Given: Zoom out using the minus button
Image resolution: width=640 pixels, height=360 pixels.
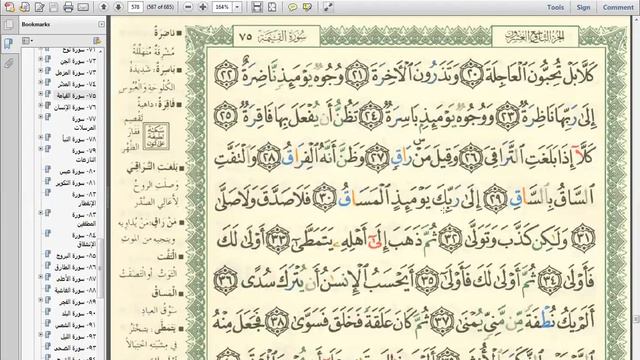Looking at the screenshot, I should click(x=188, y=7).
